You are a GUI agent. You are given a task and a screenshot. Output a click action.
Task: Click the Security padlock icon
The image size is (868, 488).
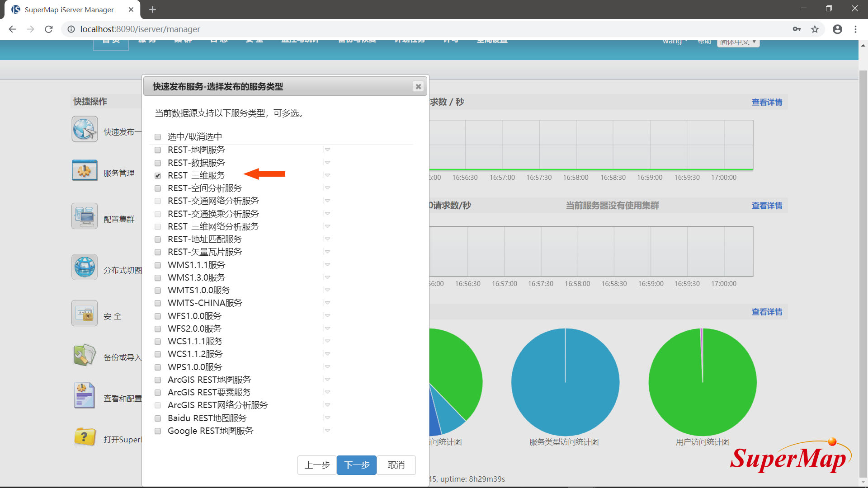click(85, 313)
